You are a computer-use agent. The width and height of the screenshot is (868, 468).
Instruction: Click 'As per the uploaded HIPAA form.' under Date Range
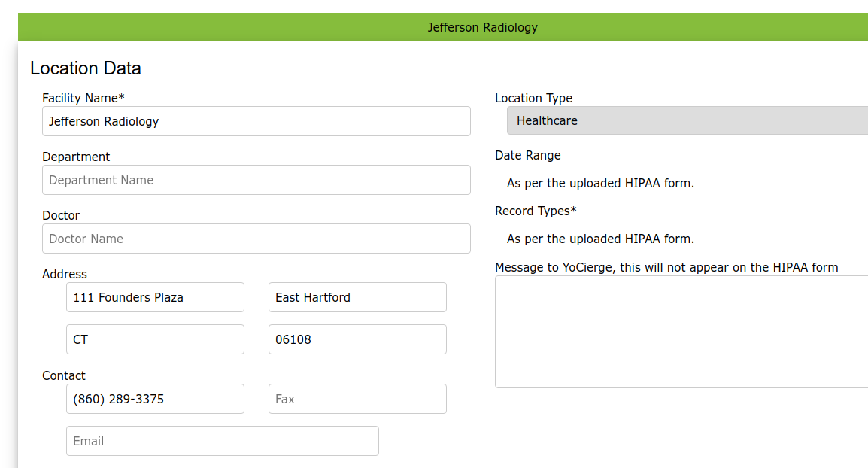[601, 184]
